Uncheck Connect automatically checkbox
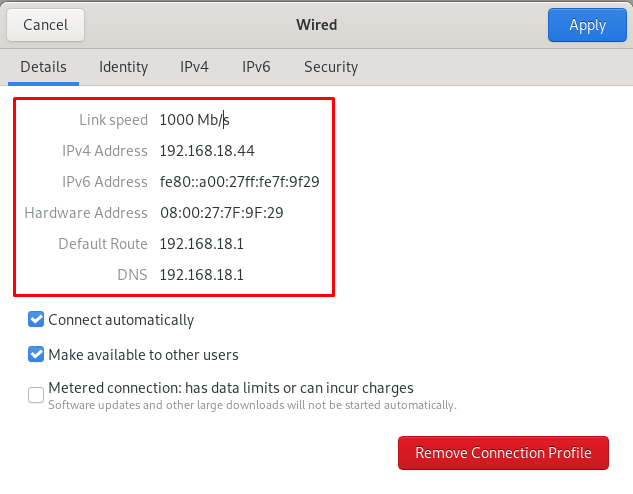 pos(36,319)
